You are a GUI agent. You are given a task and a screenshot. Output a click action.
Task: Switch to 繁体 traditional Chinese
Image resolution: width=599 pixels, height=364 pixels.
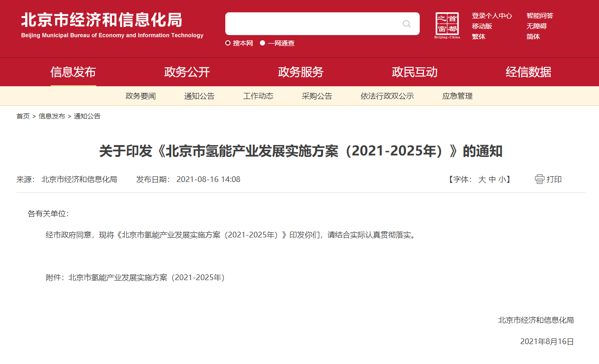pyautogui.click(x=479, y=36)
